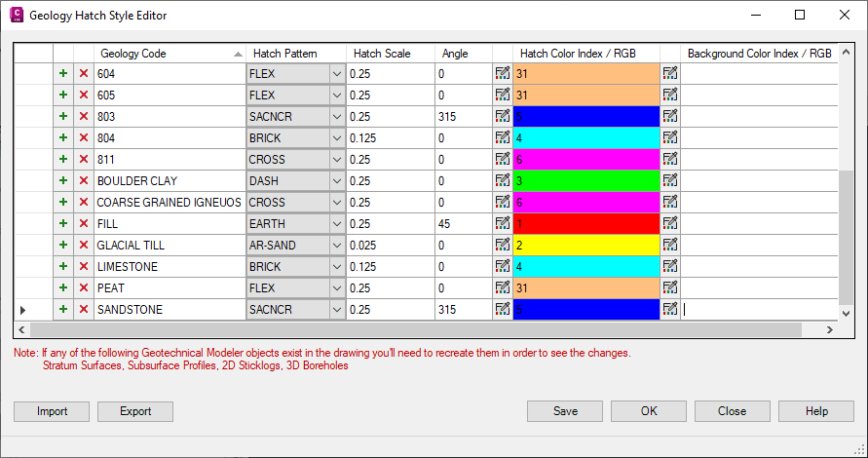
Task: Add a row at COARSE GRAINED IGNEUOS
Action: (x=63, y=202)
